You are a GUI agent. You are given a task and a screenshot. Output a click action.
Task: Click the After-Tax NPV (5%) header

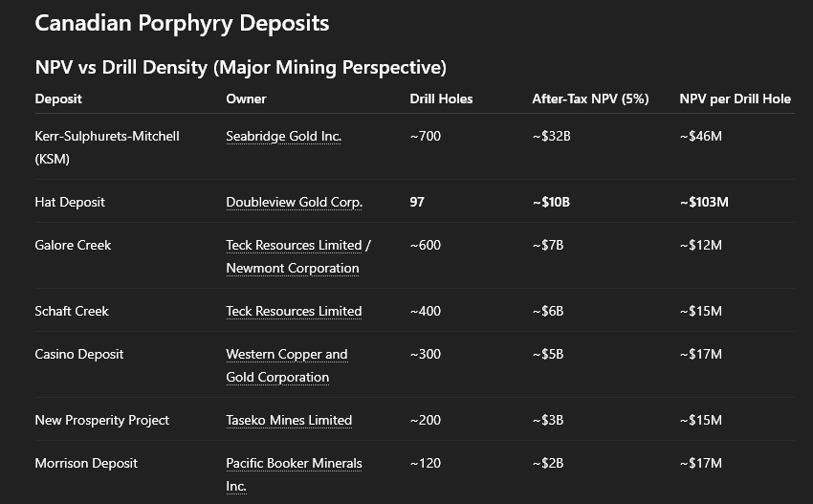point(590,99)
